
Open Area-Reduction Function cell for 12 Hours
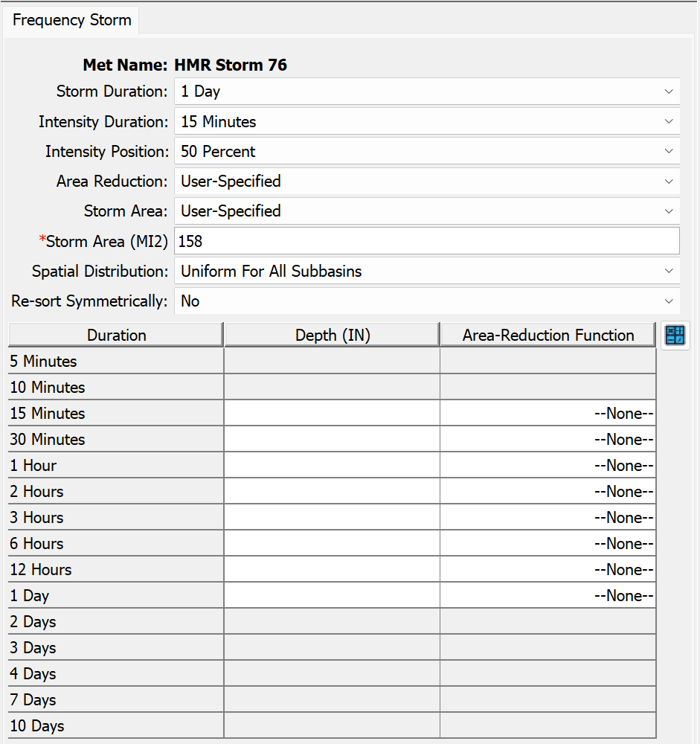(x=548, y=570)
